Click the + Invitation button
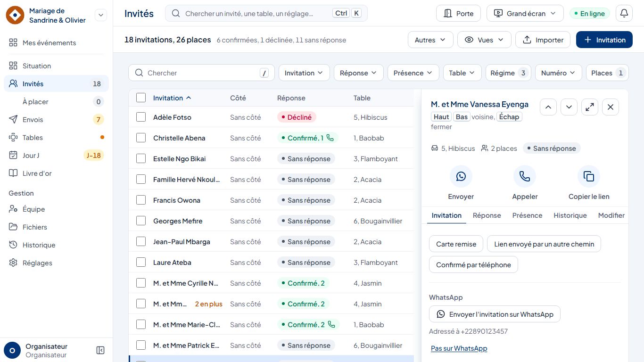The width and height of the screenshot is (644, 362). coord(604,40)
